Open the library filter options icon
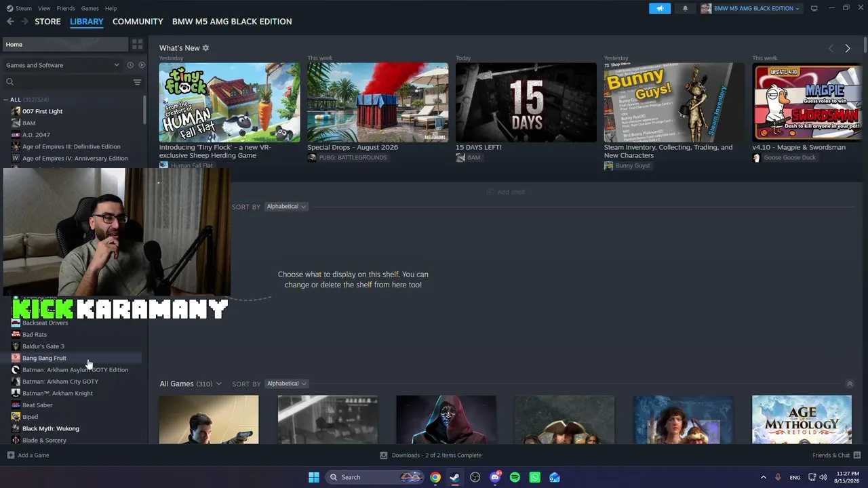This screenshot has height=488, width=868. 137,82
